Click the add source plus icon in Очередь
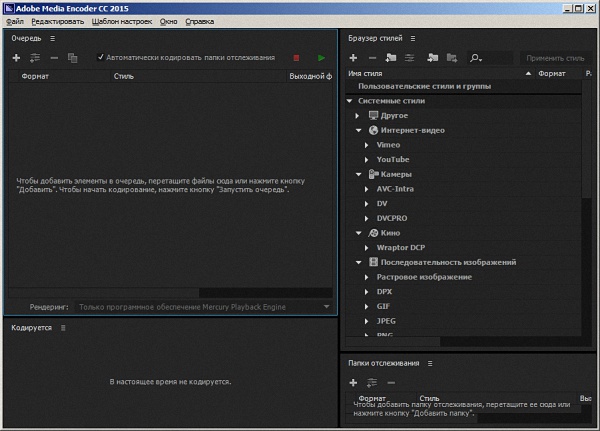The image size is (600, 431). point(16,58)
